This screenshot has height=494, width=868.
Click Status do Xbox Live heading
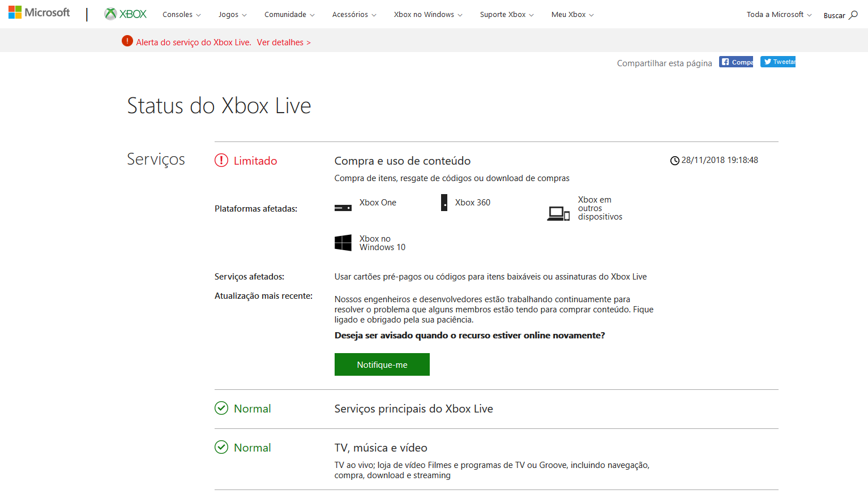pos(219,106)
